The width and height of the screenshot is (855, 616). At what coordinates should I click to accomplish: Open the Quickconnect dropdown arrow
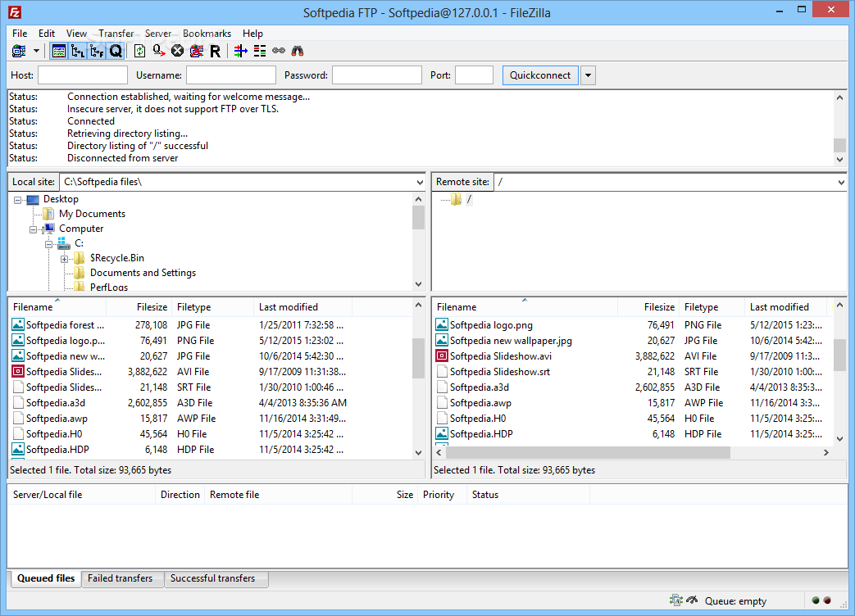(588, 75)
